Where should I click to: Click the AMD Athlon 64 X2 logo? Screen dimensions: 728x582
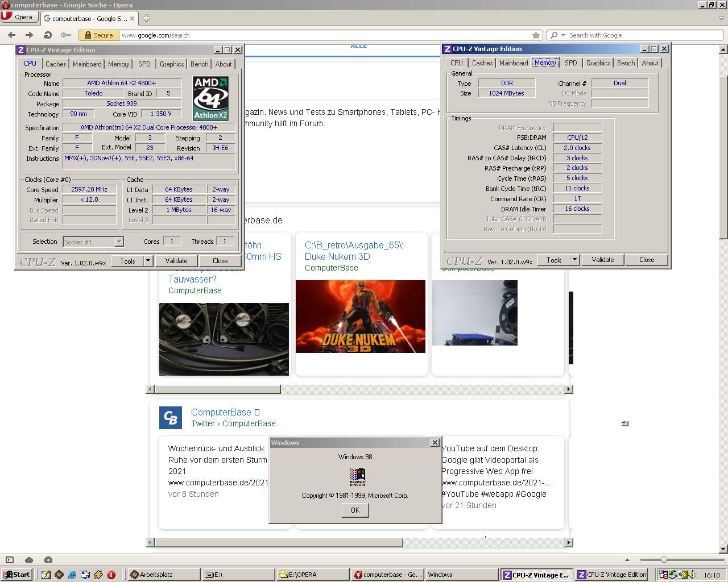[x=211, y=98]
